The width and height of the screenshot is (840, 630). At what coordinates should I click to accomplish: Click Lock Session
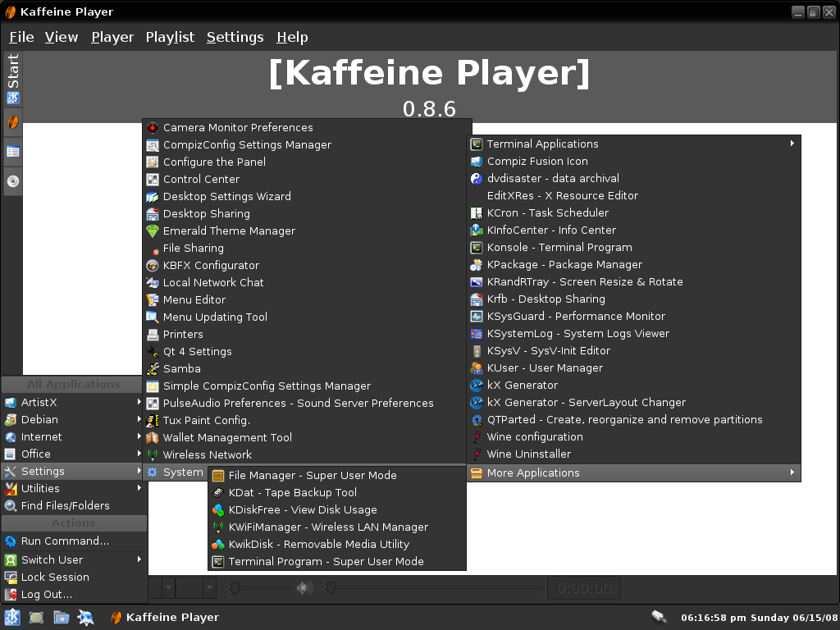[x=74, y=577]
